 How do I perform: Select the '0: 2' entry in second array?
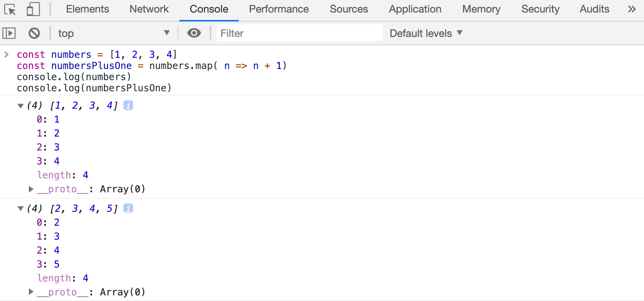tap(48, 222)
